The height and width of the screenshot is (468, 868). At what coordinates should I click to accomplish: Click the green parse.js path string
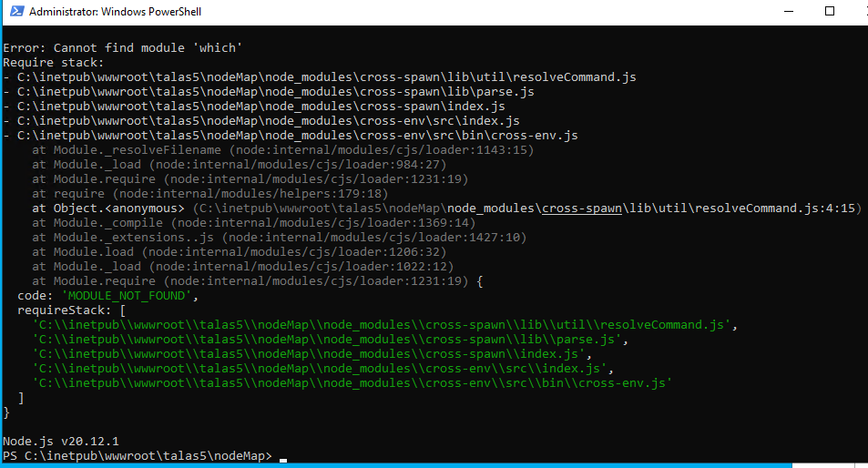(x=329, y=340)
